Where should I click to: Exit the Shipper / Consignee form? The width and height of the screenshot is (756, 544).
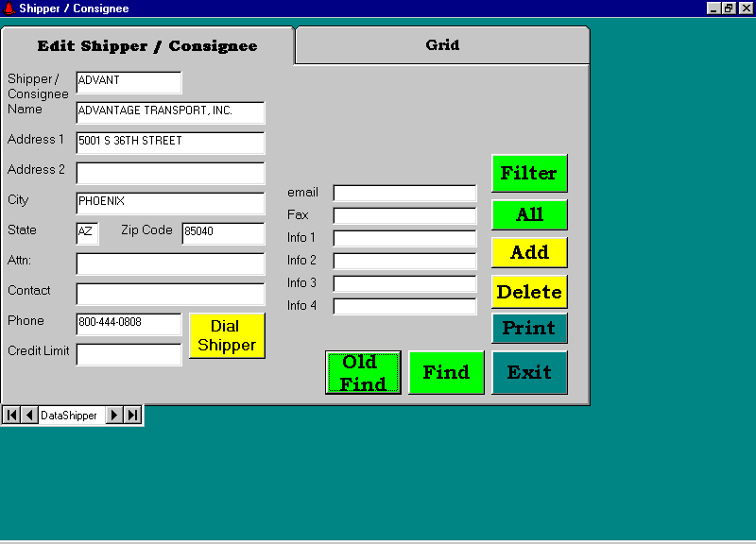tap(529, 372)
